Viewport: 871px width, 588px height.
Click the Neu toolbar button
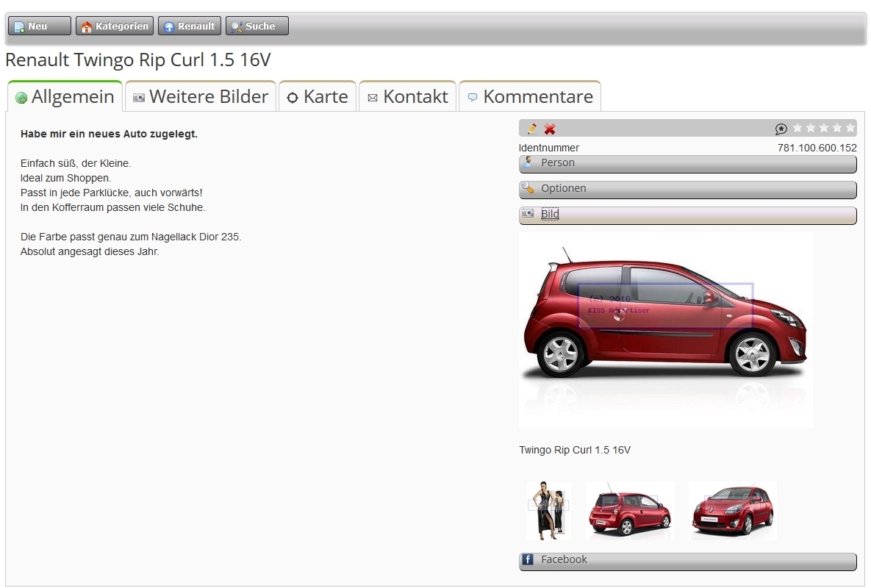coord(40,26)
